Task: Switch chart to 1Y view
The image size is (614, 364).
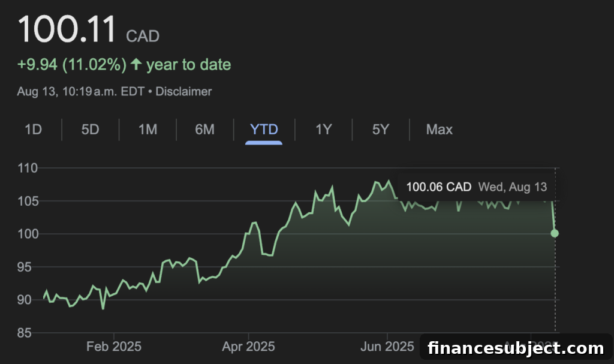Action: [324, 130]
